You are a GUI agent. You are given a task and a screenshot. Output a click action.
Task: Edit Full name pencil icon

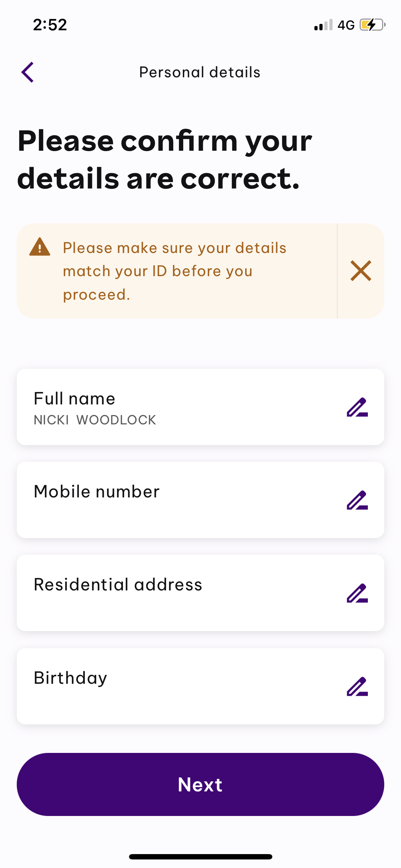pyautogui.click(x=357, y=407)
